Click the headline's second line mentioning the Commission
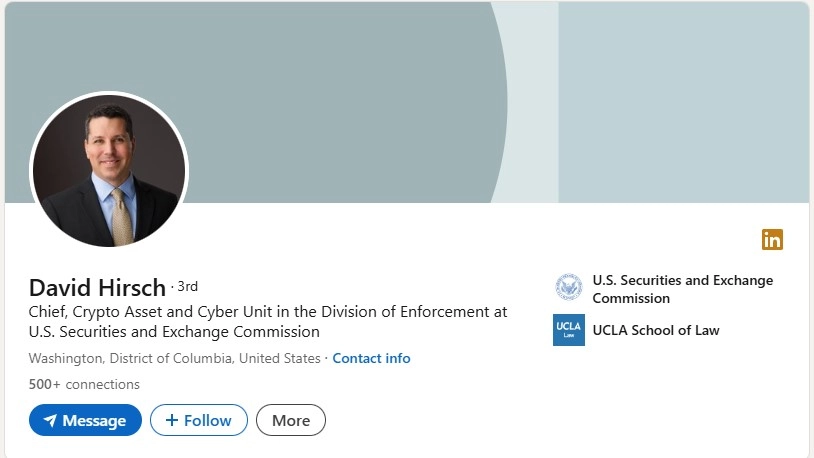The width and height of the screenshot is (814, 458). (174, 331)
